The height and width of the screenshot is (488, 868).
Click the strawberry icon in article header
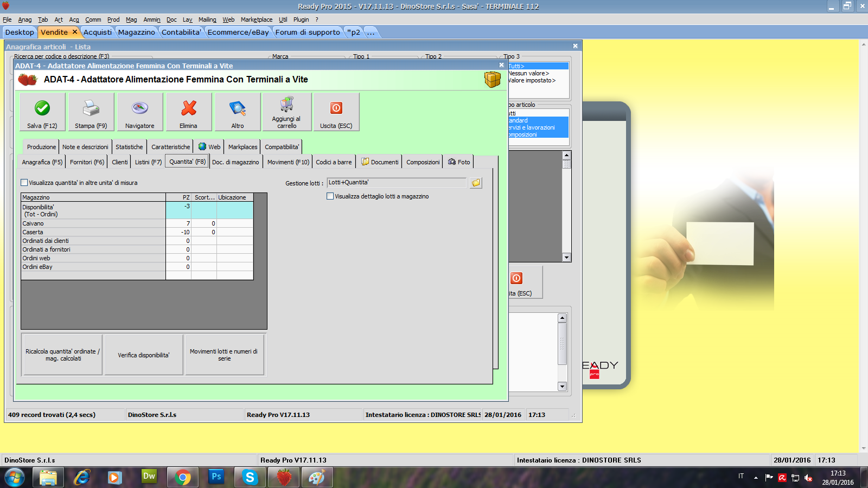point(28,80)
